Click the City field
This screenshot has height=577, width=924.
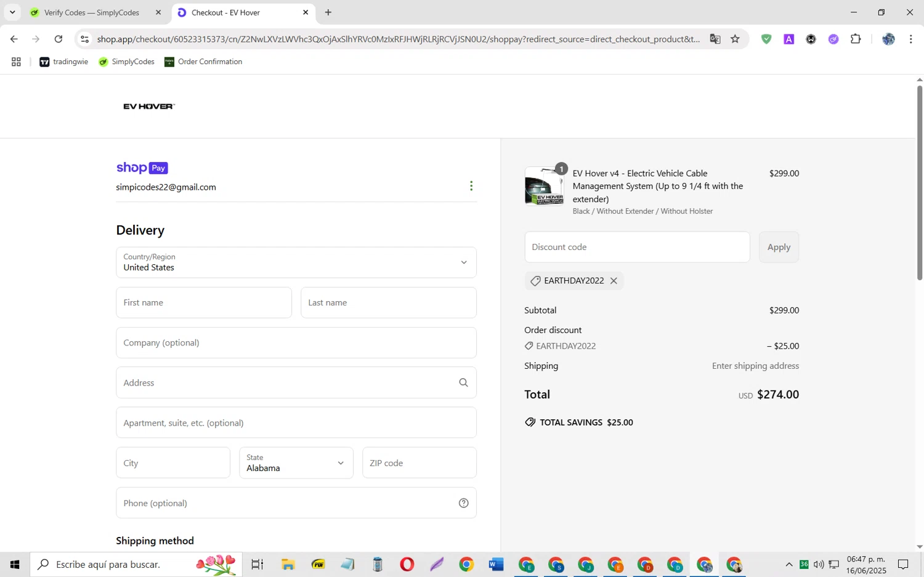(x=173, y=462)
